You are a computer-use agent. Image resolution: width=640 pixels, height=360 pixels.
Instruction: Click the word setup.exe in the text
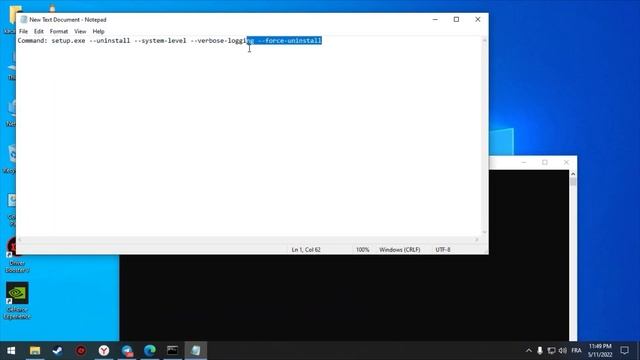69,40
